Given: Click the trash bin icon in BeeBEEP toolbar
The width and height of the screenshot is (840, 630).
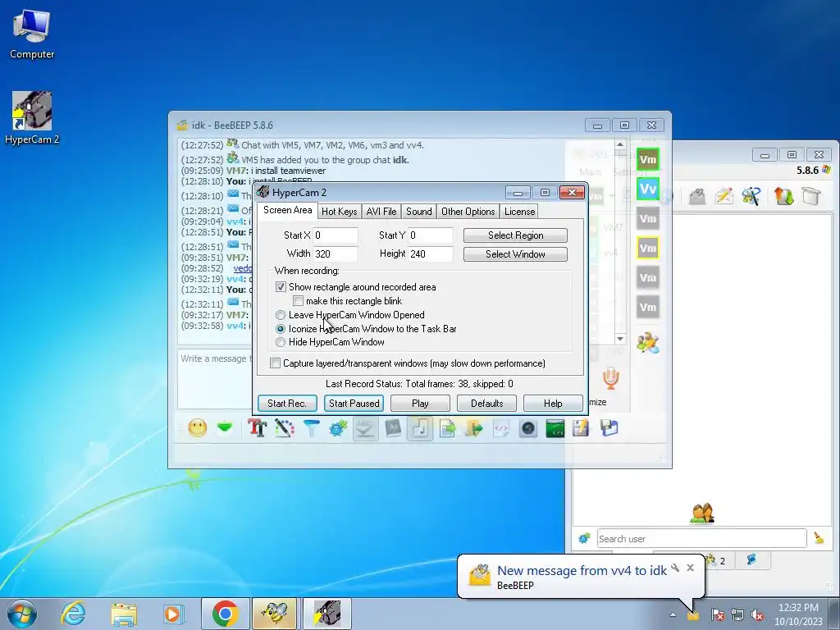Looking at the screenshot, I should 811,196.
